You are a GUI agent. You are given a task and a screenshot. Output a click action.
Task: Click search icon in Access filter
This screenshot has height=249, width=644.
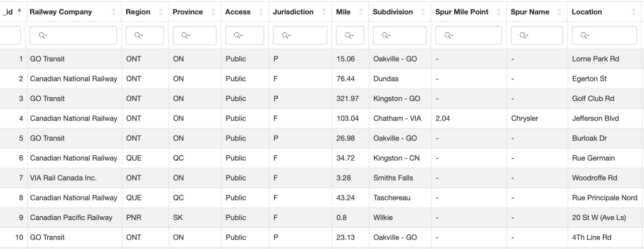[237, 35]
